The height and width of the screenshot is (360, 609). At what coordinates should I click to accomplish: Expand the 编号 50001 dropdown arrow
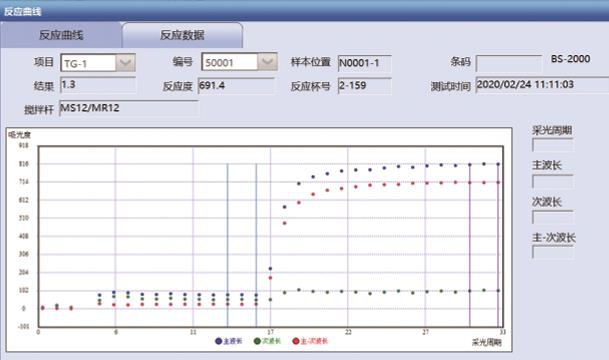pyautogui.click(x=267, y=62)
